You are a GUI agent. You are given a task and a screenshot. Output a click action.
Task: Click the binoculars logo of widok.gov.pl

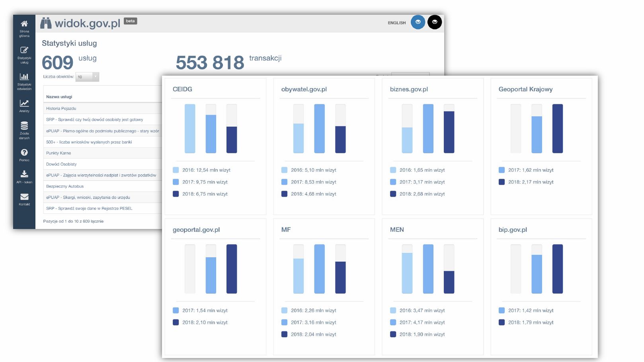[x=46, y=23]
